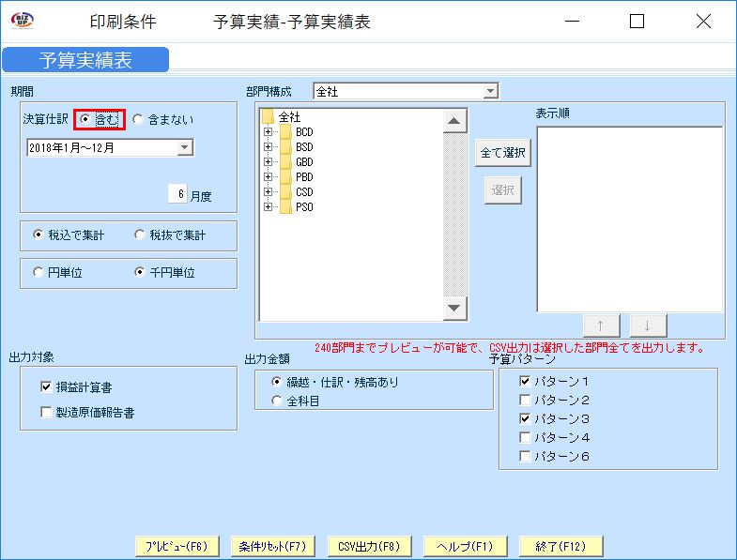Click the BIZ UP application logo icon
This screenshot has height=560, width=737.
pos(23,21)
